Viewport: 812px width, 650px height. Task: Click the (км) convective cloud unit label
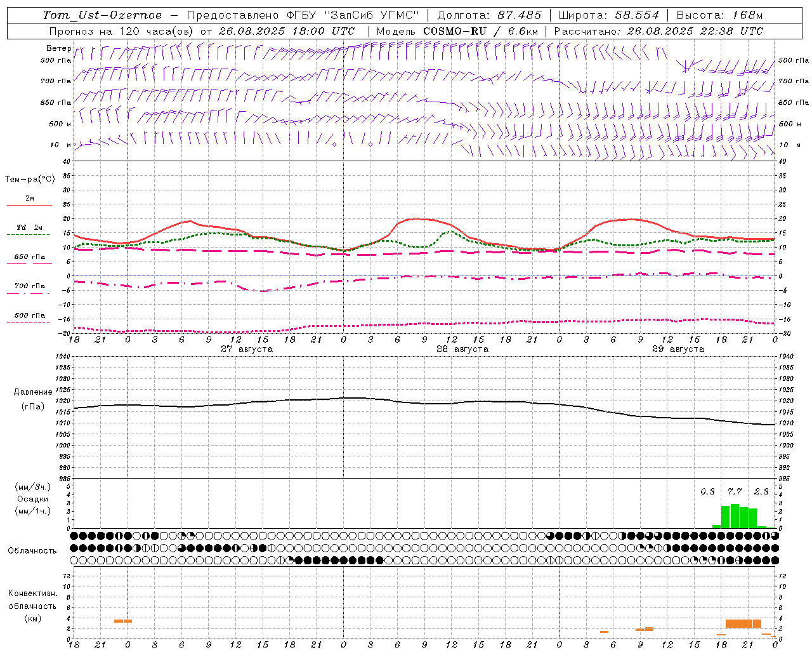coord(33,618)
